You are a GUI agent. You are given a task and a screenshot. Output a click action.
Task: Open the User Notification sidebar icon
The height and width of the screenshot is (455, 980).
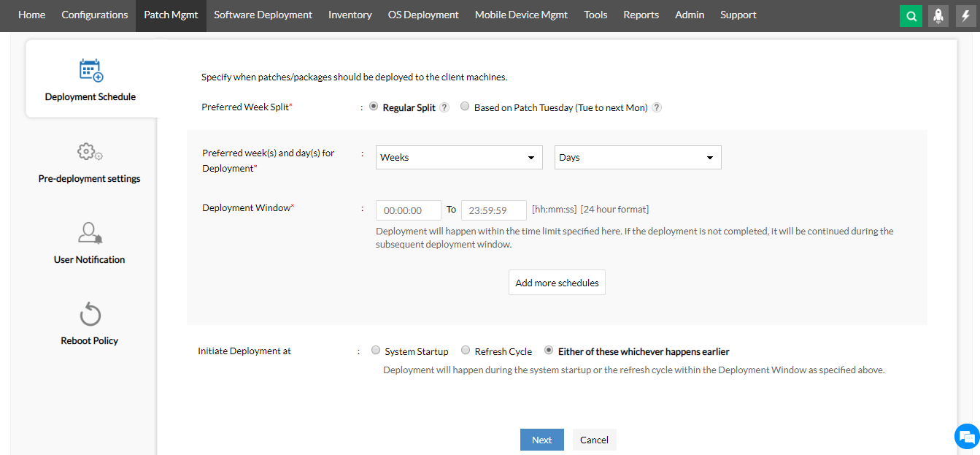tap(89, 232)
